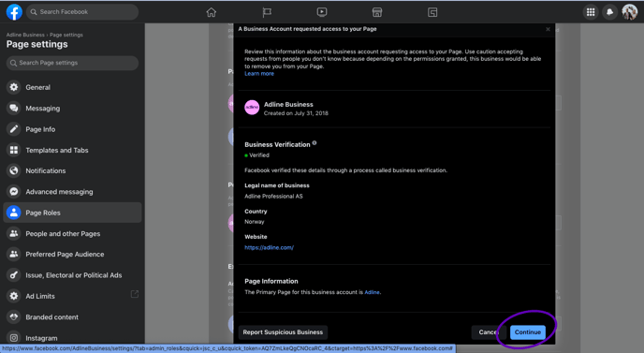Click the Search Facebook field
This screenshot has width=644, height=353.
(82, 12)
